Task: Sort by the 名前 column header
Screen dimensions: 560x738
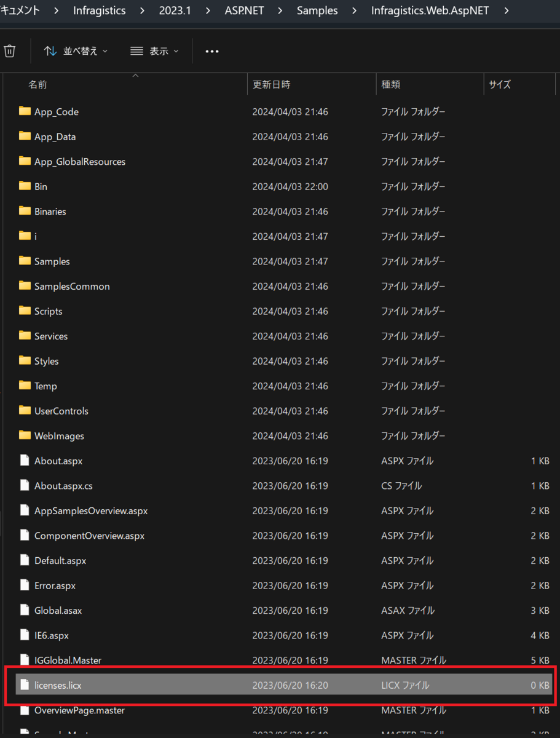Action: pyautogui.click(x=37, y=85)
